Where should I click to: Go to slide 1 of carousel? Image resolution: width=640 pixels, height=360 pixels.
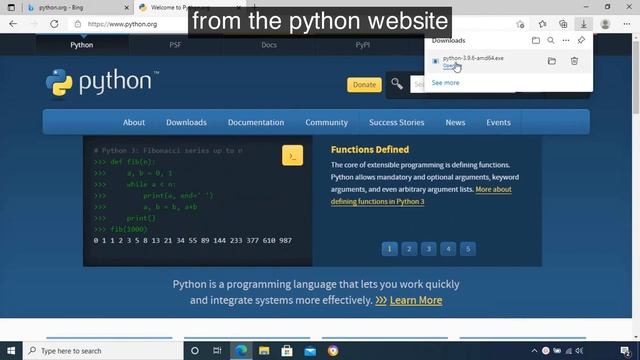click(389, 249)
